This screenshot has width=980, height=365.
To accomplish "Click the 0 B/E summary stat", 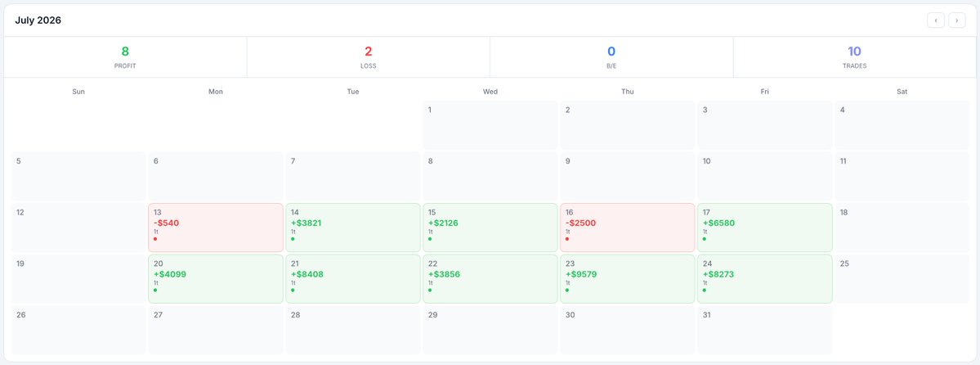I will 611,57.
